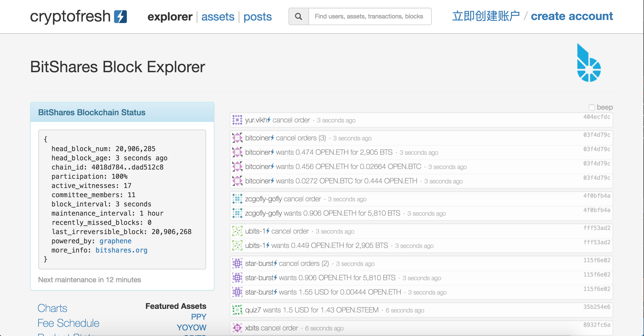
Task: Click zcgofly-gofly avatar on 0.906 OPEN.ETH row
Action: pyautogui.click(x=237, y=213)
